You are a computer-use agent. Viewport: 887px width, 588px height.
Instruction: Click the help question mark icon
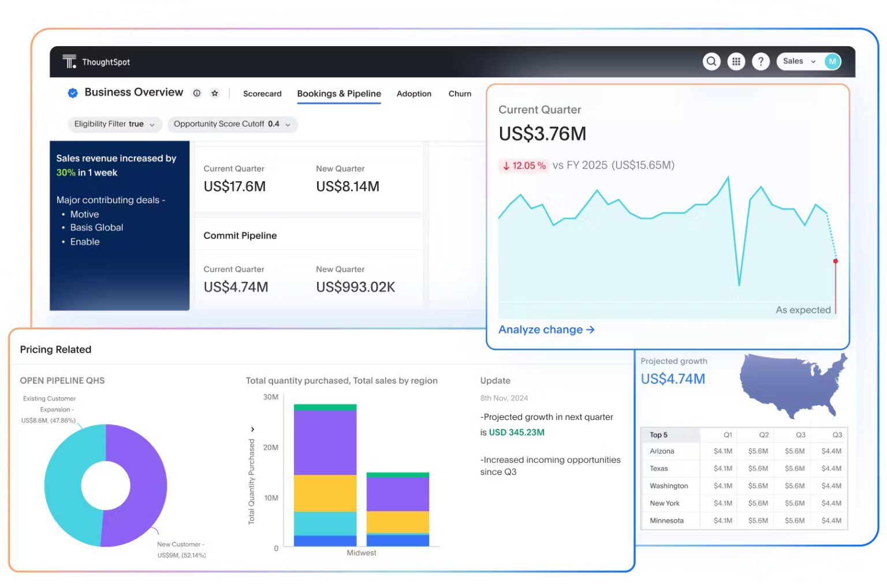click(761, 61)
